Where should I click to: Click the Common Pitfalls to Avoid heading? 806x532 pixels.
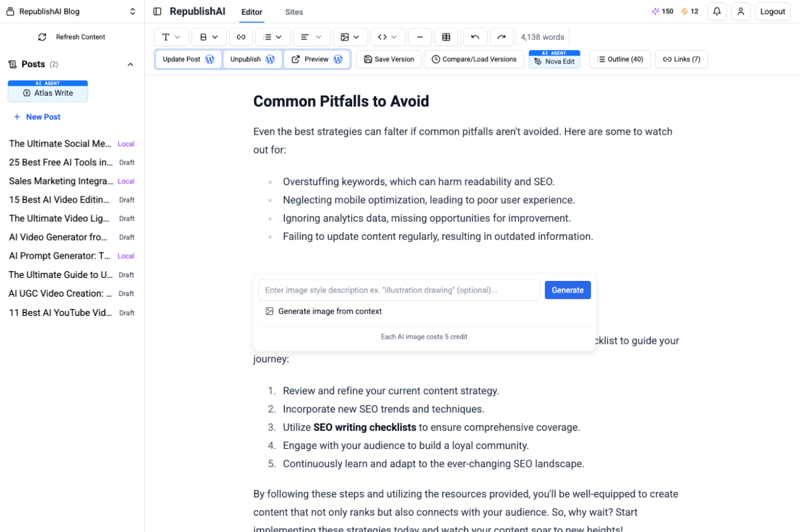click(x=341, y=102)
